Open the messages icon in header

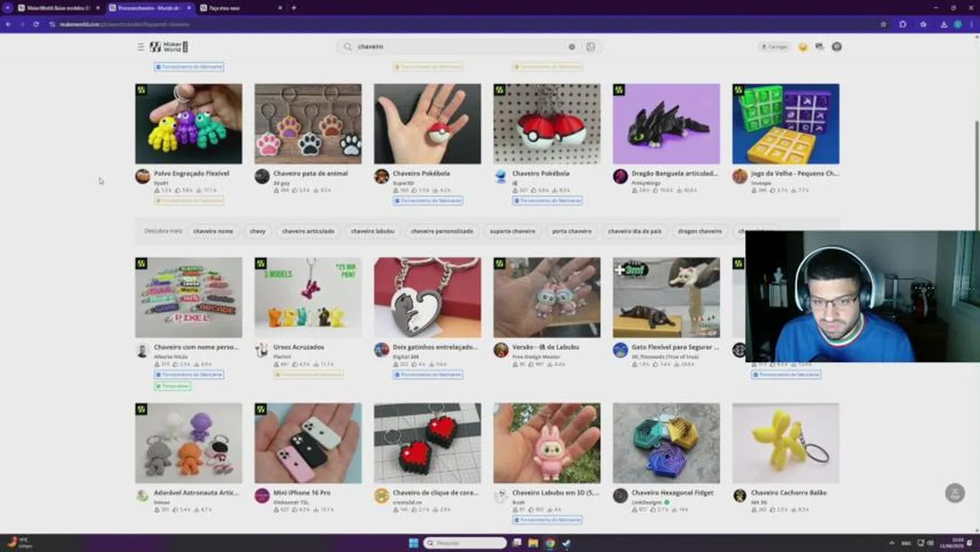tap(819, 47)
